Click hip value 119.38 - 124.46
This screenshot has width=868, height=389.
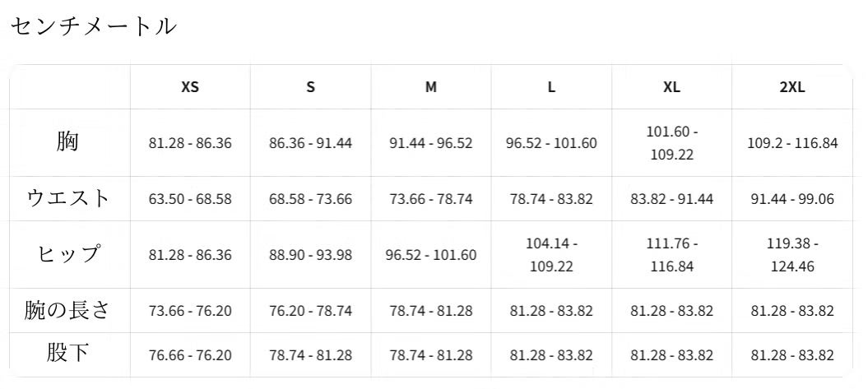point(792,255)
